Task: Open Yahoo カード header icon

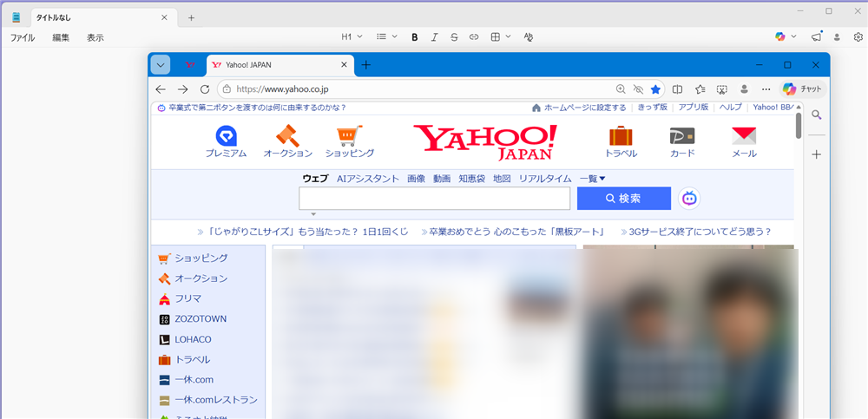Action: [x=682, y=141]
